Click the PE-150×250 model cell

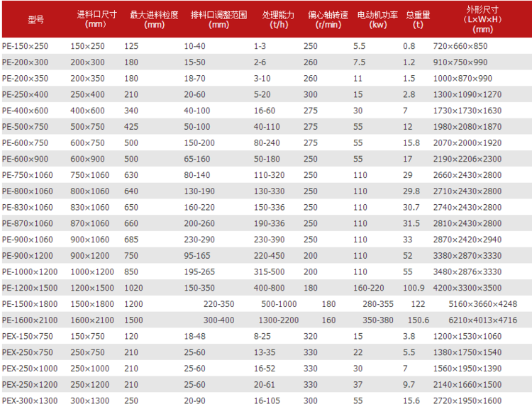click(27, 46)
